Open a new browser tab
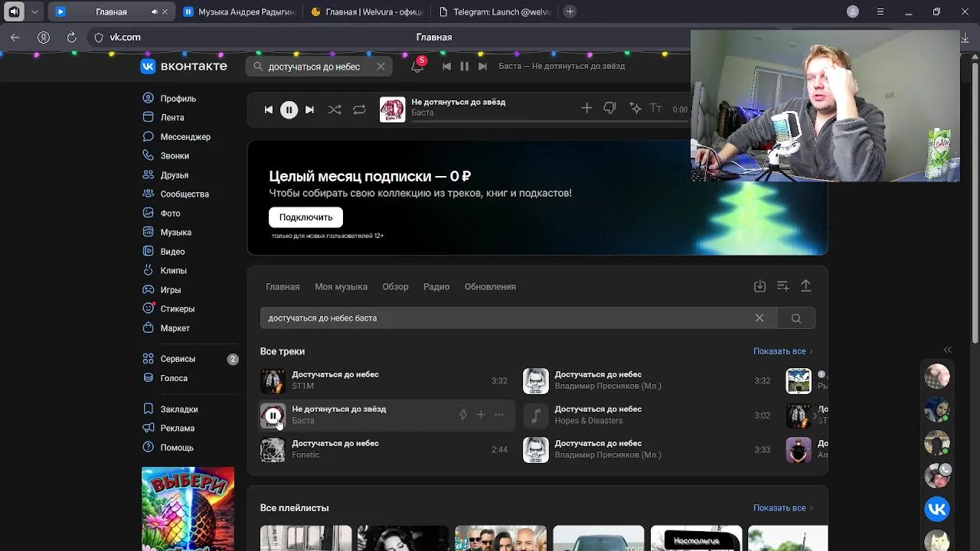This screenshot has width=980, height=551. click(570, 11)
